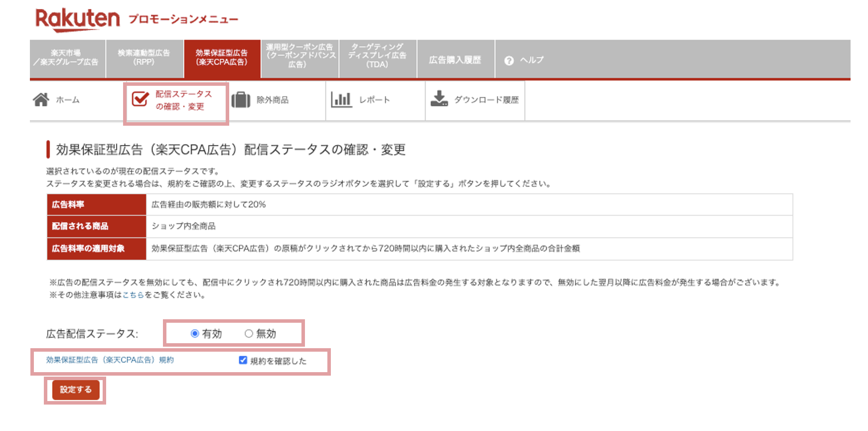The height and width of the screenshot is (431, 868).
Task: Open the 検索連動型広告 (RPP) tab
Action: coord(145,59)
